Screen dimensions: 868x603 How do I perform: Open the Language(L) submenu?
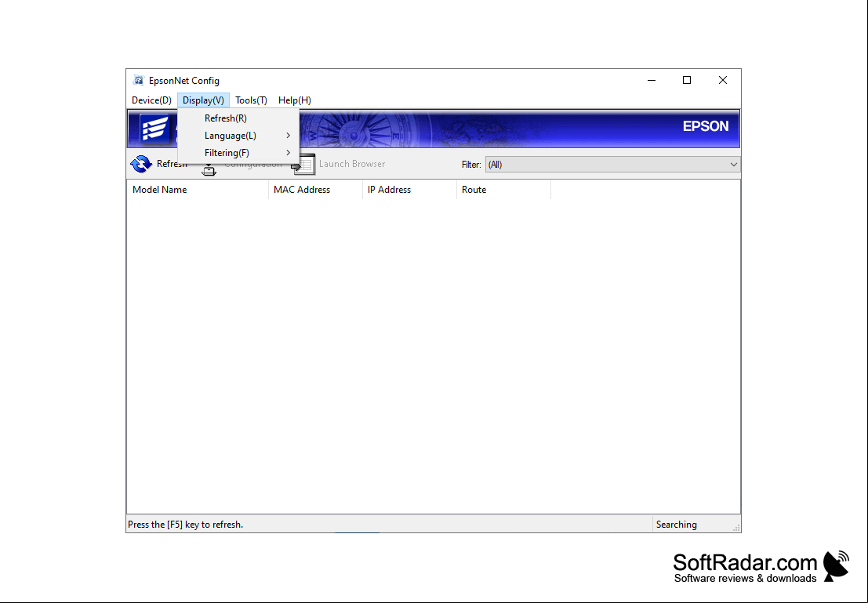(238, 136)
